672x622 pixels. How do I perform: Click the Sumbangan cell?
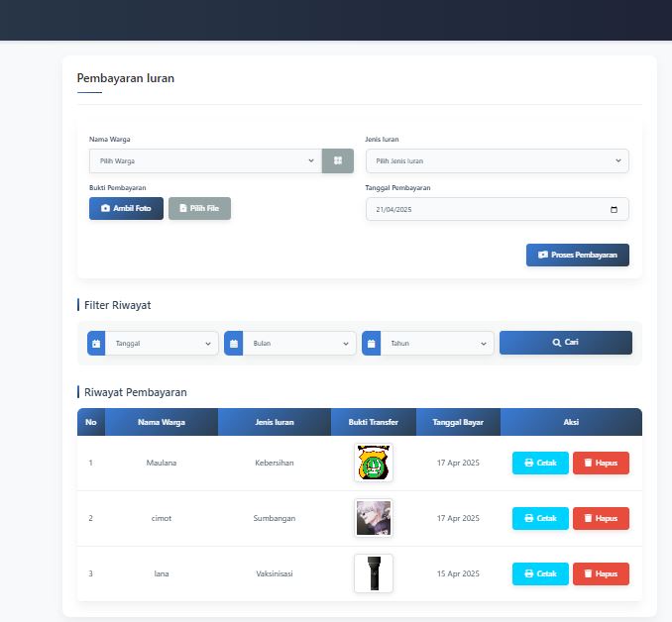275,518
